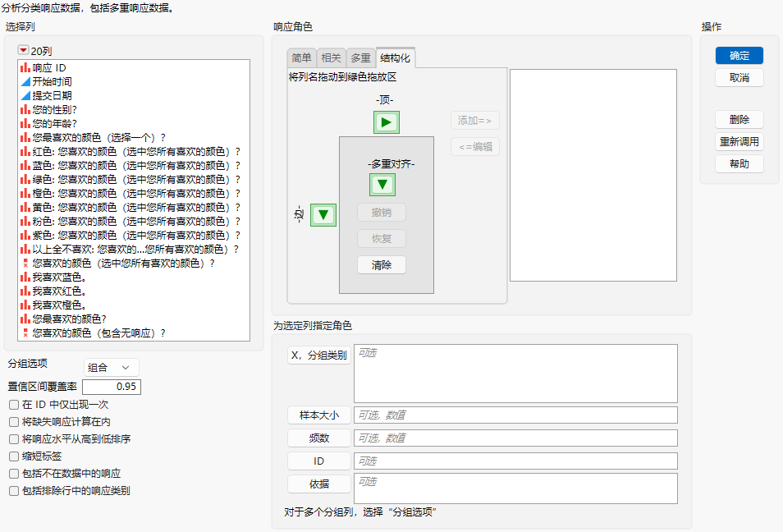This screenshot has width=783, height=532.
Task: Open the 分组选项 组合 dropdown
Action: pos(111,368)
